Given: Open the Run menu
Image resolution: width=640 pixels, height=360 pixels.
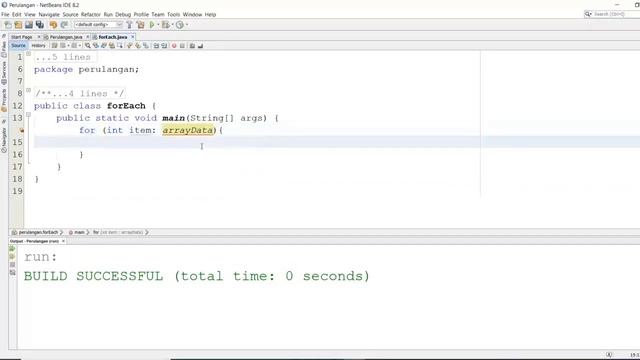Looking at the screenshot, I should pos(108,14).
